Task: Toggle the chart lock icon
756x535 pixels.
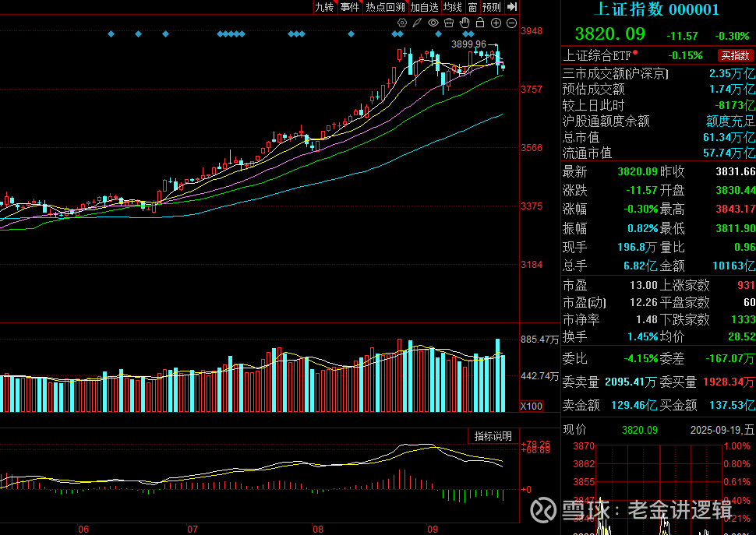Action: click(x=480, y=23)
